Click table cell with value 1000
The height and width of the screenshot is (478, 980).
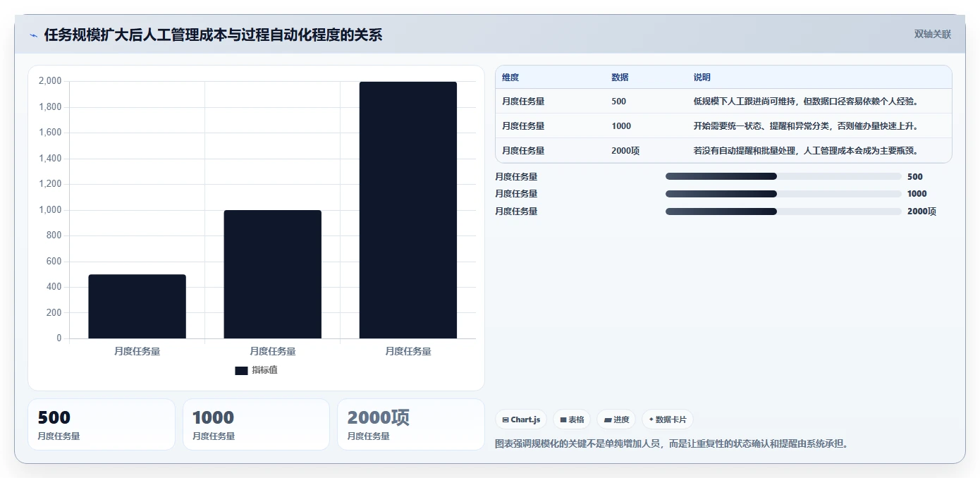(621, 126)
